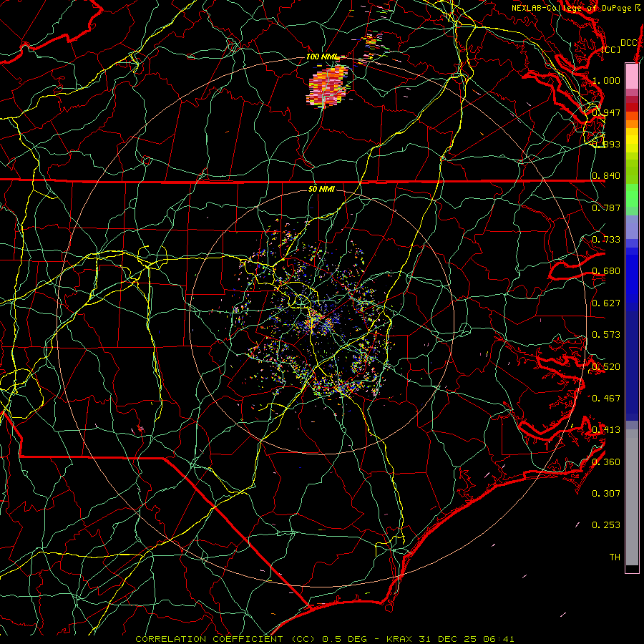The image size is (644, 644).
Task: Click the DCC label above the color scale
Action: (x=629, y=43)
